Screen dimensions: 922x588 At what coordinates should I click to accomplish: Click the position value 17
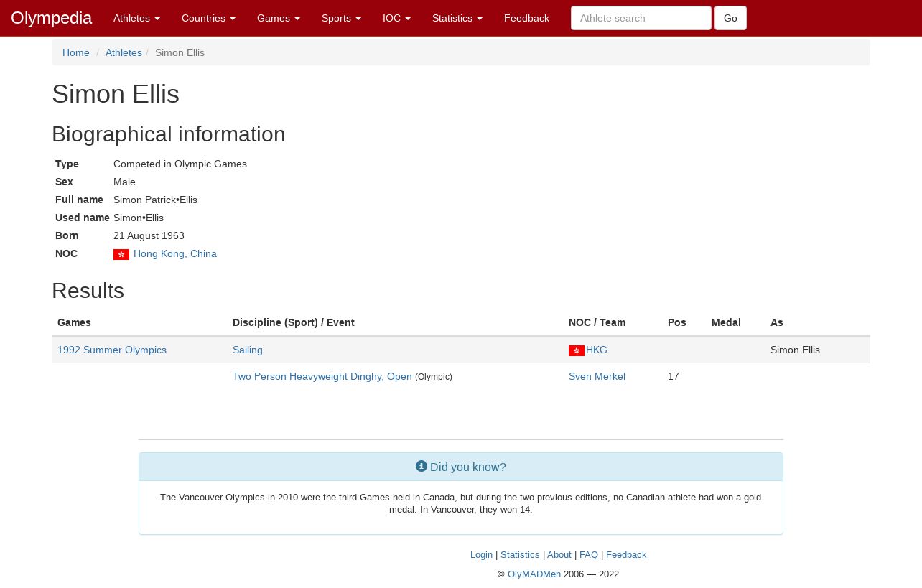(674, 377)
